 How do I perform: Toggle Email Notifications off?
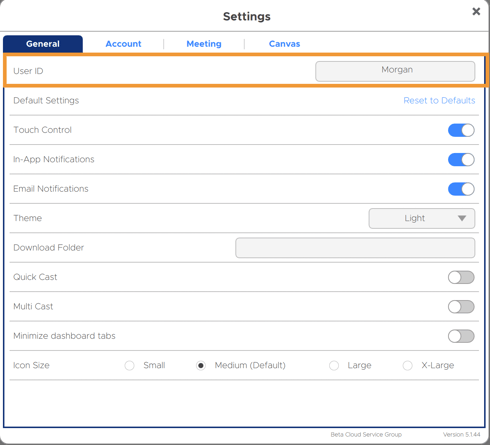[x=461, y=189]
